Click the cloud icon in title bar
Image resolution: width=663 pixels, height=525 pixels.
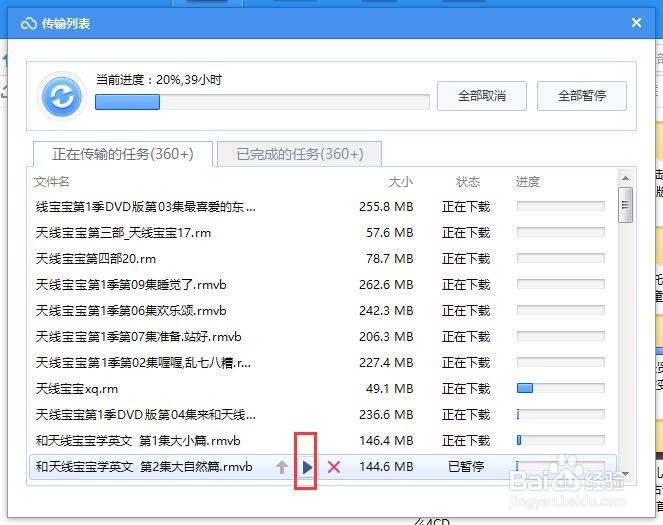coord(29,23)
